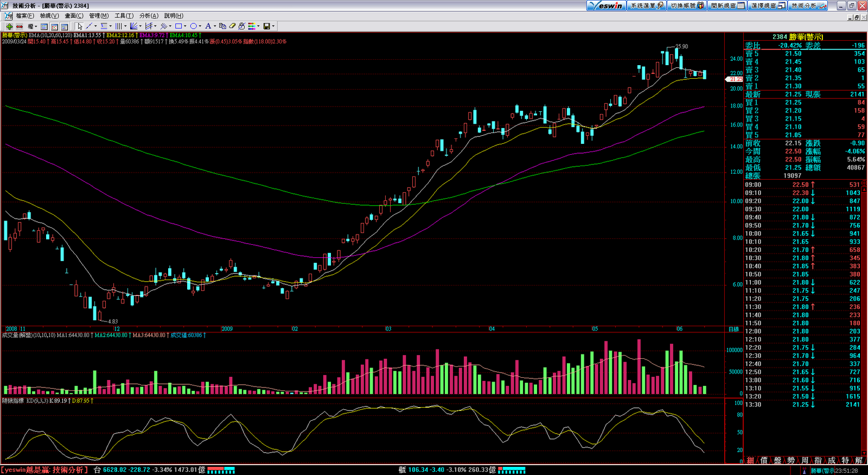Switch to the 細 tab
Screen dimensions: 868x475
click(750, 460)
